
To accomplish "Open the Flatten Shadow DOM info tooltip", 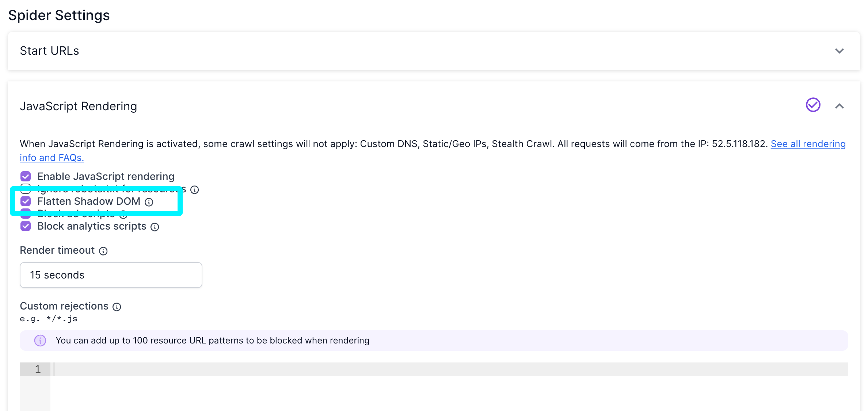I will [149, 202].
